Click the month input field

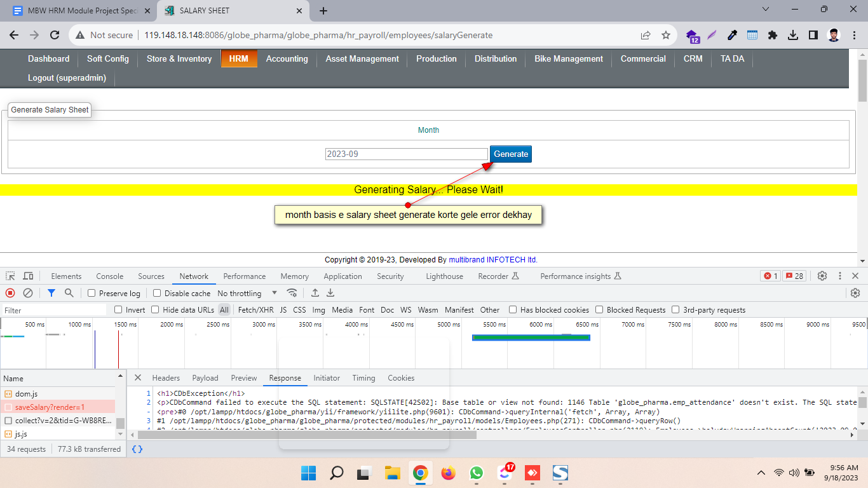406,154
